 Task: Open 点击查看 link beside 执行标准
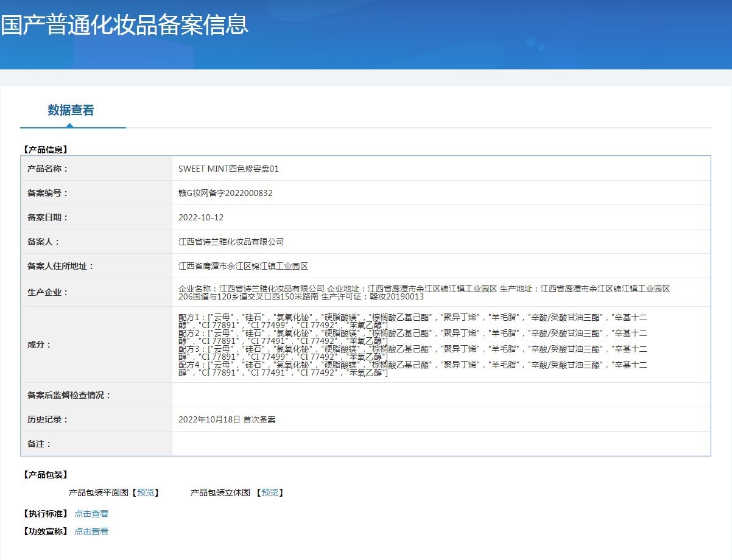coord(91,514)
